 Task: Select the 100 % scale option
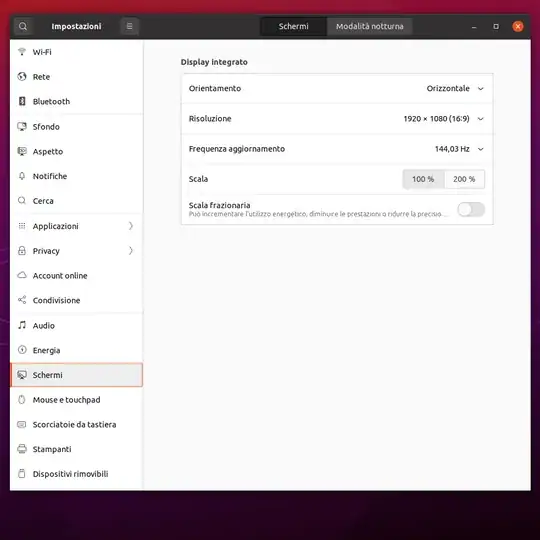423,179
